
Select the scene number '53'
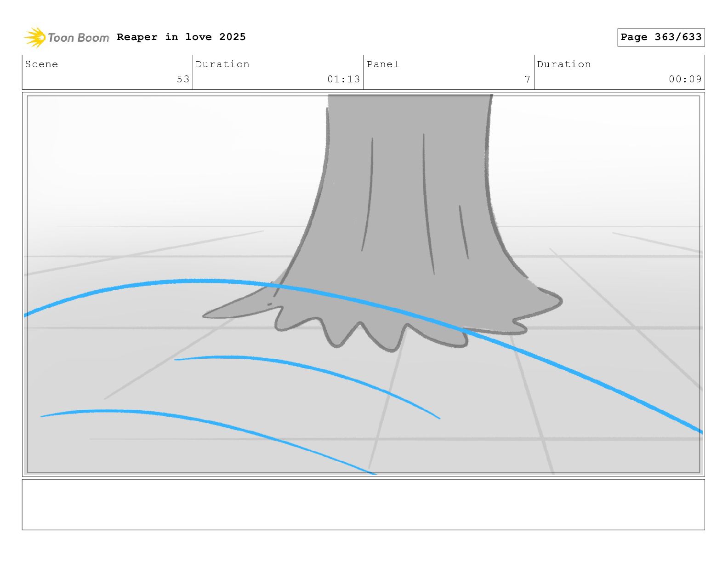(x=183, y=79)
